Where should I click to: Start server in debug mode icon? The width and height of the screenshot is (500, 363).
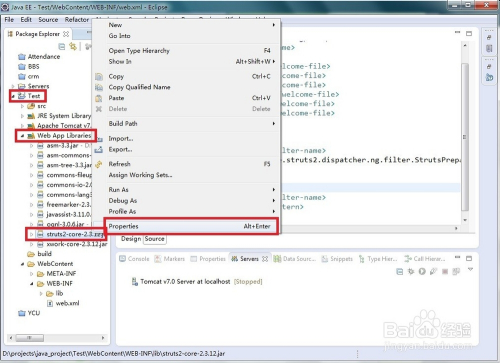(x=411, y=271)
